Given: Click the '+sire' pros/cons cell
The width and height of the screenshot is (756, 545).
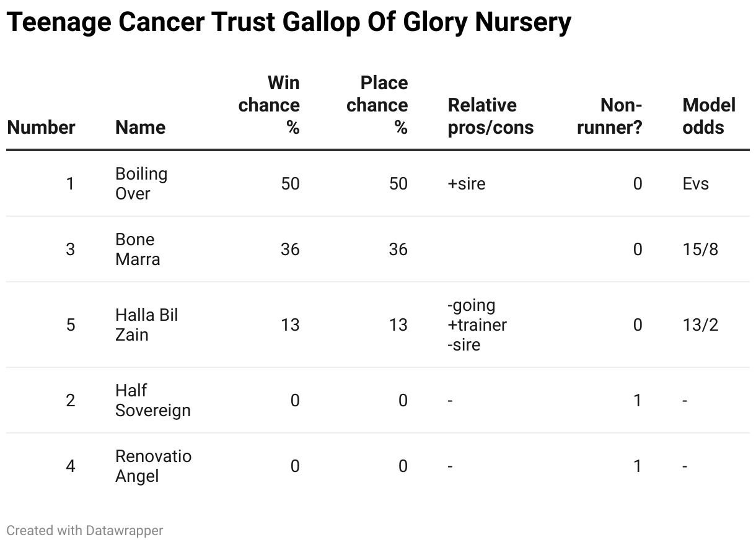Looking at the screenshot, I should [x=467, y=184].
